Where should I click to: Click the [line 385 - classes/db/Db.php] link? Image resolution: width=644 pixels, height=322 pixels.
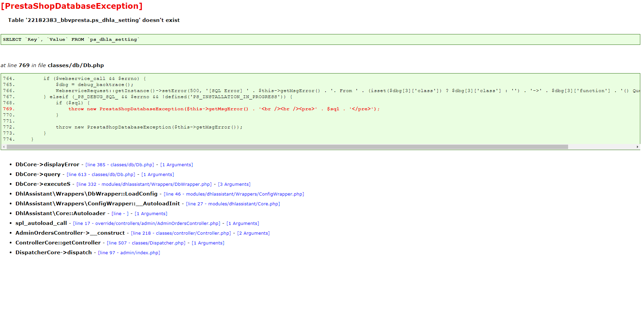point(120,165)
